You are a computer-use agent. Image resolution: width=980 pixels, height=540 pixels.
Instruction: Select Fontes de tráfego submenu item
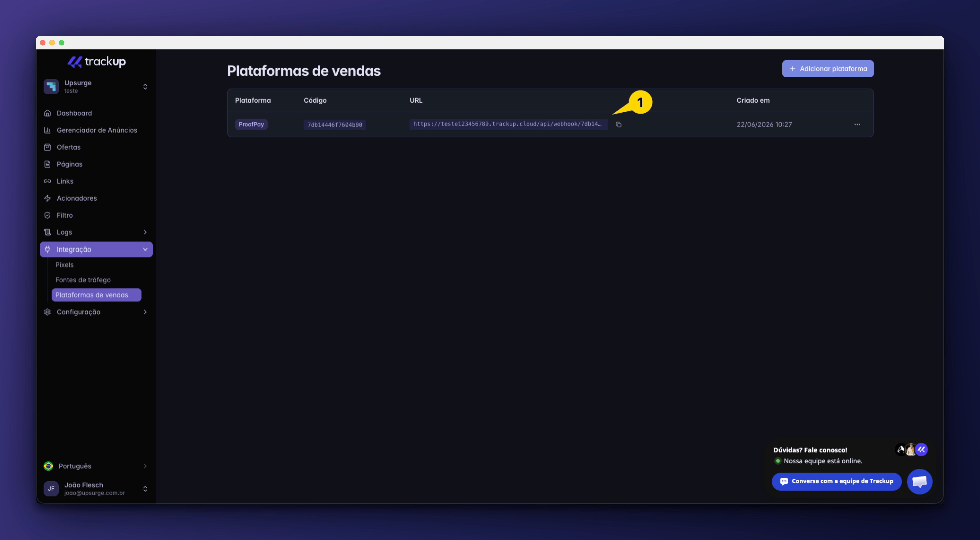[x=83, y=280]
